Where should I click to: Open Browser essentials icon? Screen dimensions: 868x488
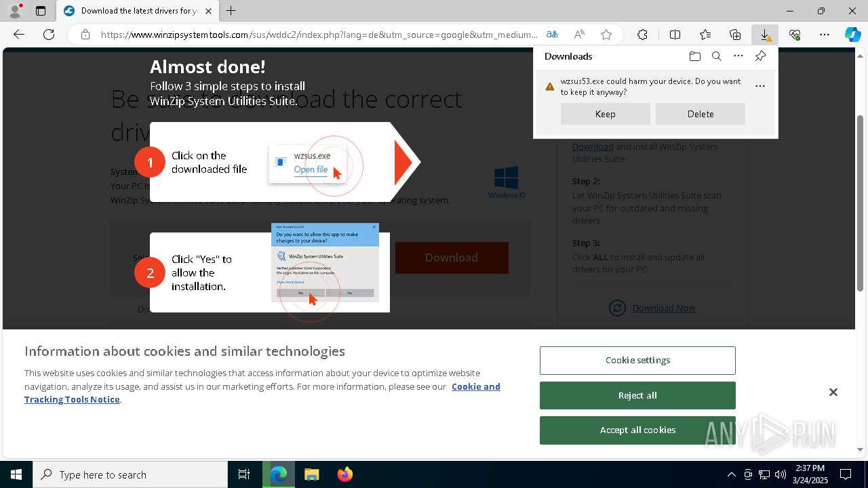point(795,35)
